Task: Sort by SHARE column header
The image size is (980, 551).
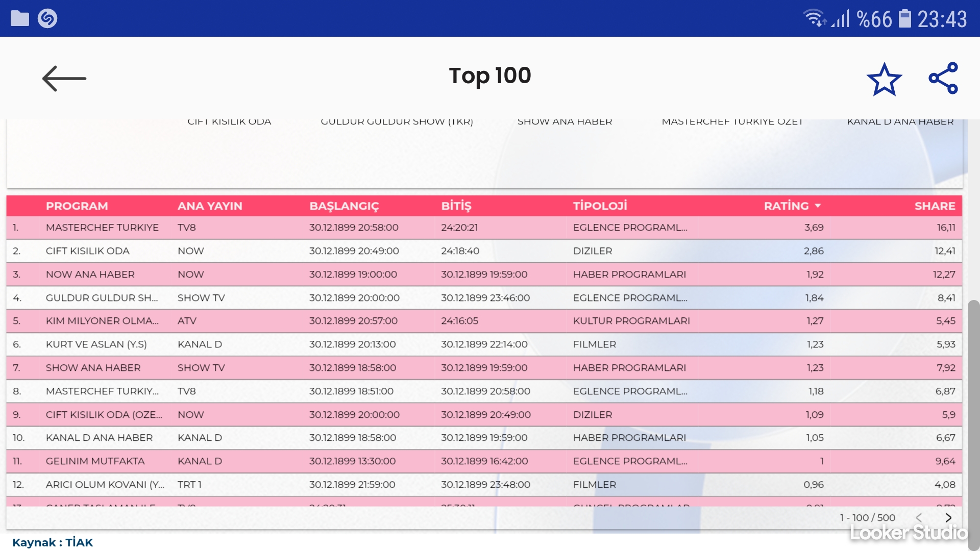Action: (x=934, y=206)
